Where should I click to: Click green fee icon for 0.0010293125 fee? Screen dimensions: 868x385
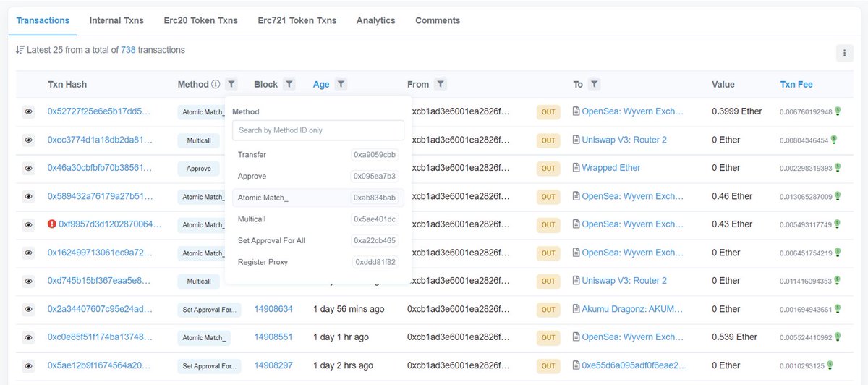tap(830, 365)
